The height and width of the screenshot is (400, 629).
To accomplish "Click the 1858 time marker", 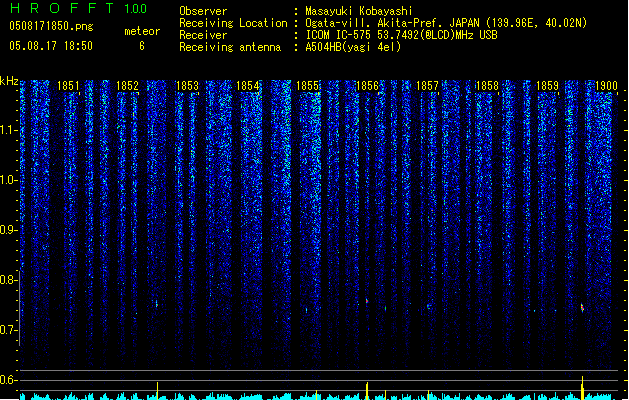I will [x=487, y=85].
